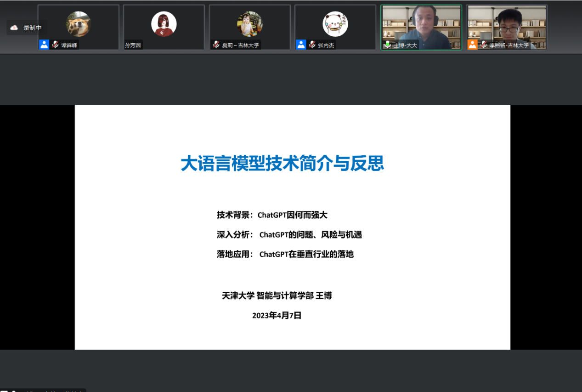Select 张丙杰's panda avatar
This screenshot has height=392, width=582.
click(335, 24)
